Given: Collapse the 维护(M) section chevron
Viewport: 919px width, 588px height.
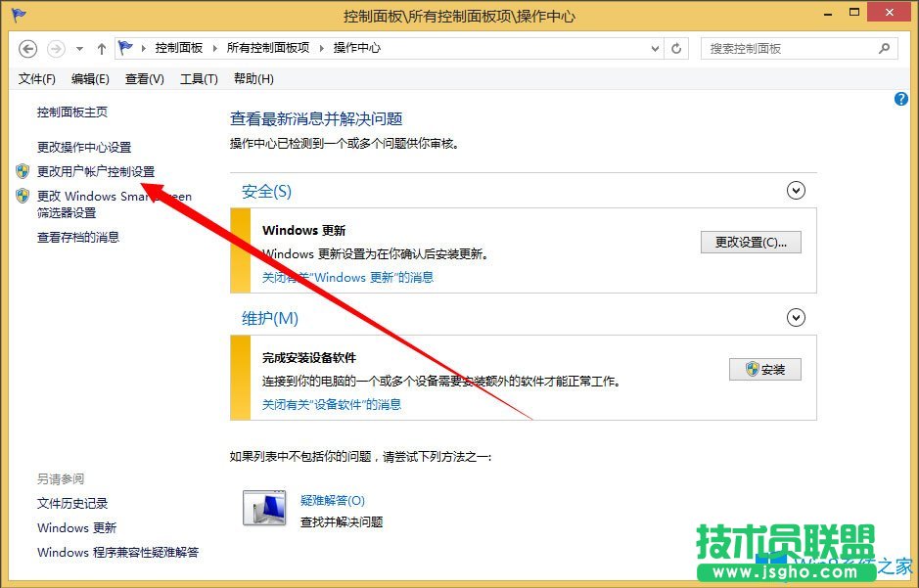Looking at the screenshot, I should (796, 317).
